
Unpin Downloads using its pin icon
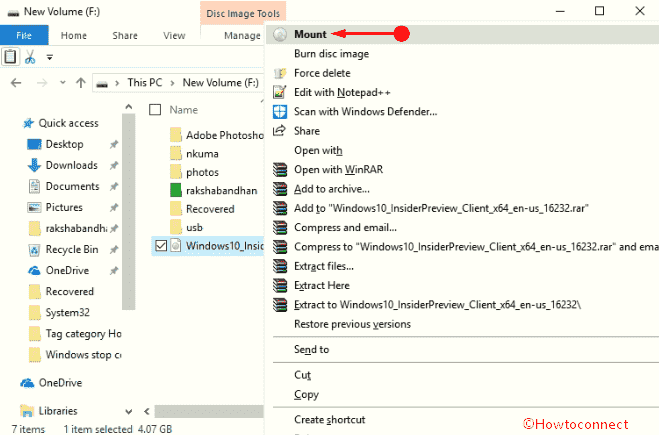[x=113, y=165]
